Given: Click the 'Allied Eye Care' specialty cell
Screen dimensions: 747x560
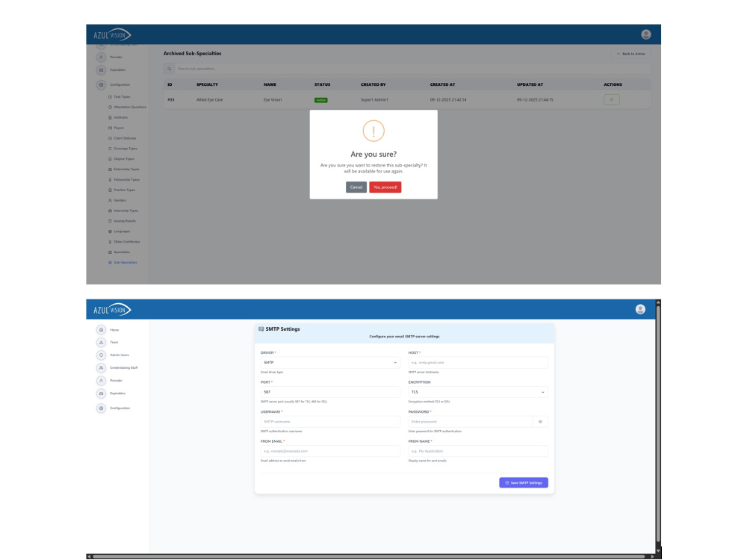Looking at the screenshot, I should (x=210, y=100).
